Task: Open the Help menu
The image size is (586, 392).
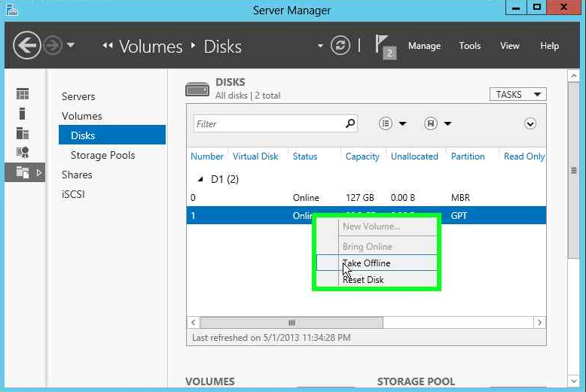Action: pos(549,46)
